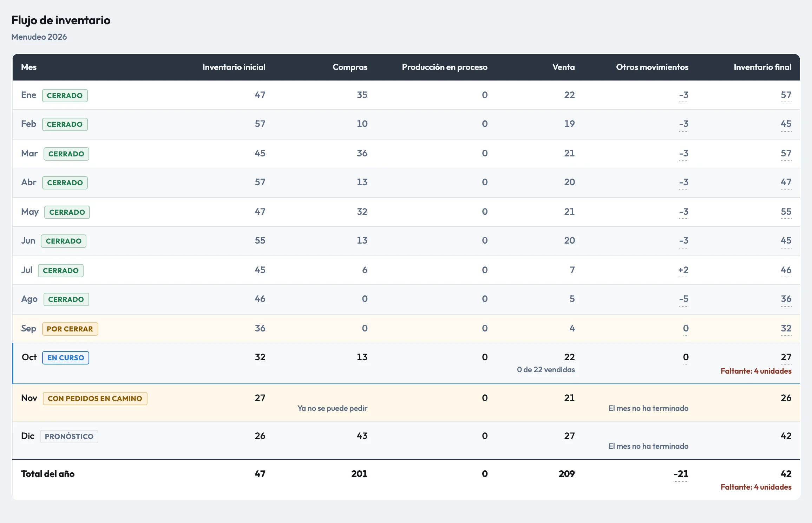The width and height of the screenshot is (812, 523).
Task: Open the -3 other movements value for Ene
Action: click(683, 95)
